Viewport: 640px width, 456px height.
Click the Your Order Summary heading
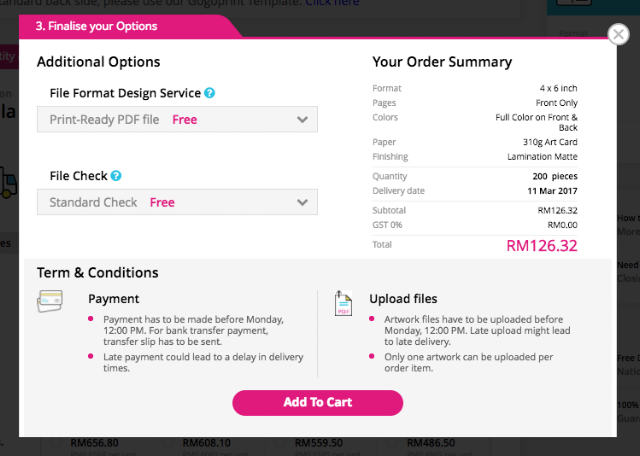442,62
